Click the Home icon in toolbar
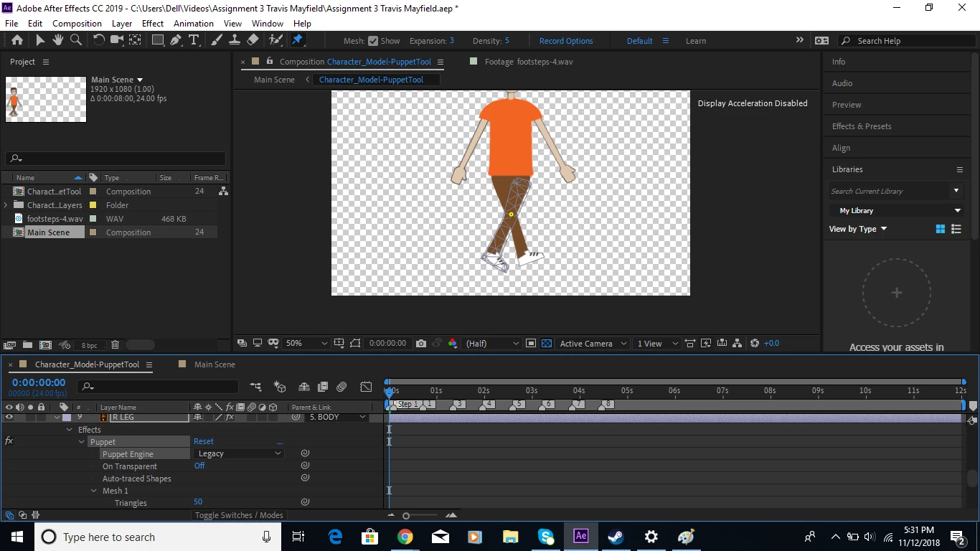This screenshot has height=551, width=980. [17, 41]
